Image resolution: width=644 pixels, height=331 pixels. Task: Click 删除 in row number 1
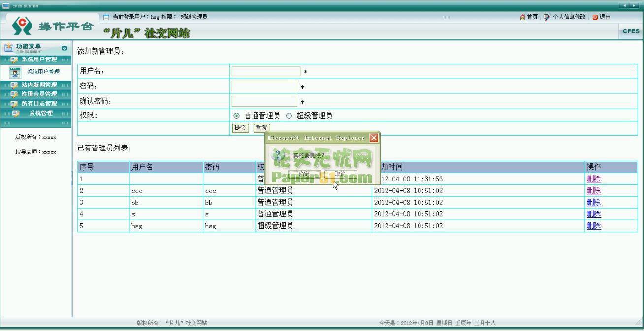(x=594, y=179)
